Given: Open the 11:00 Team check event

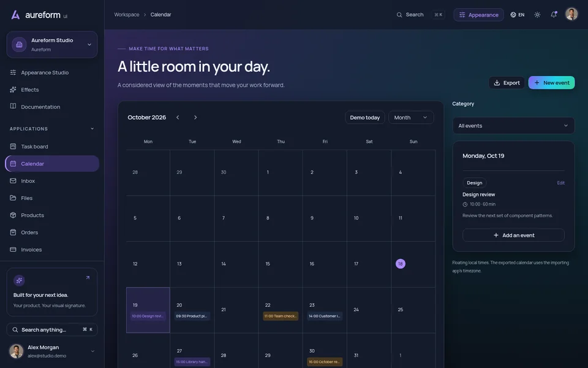Looking at the screenshot, I should point(281,316).
